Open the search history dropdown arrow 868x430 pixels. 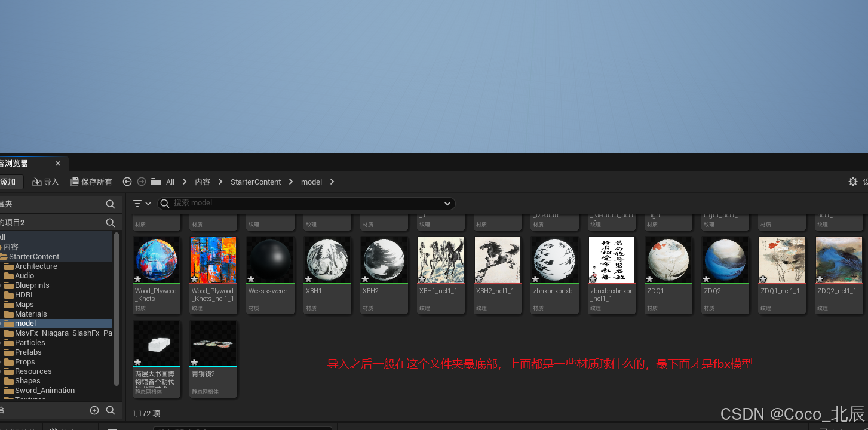point(447,204)
